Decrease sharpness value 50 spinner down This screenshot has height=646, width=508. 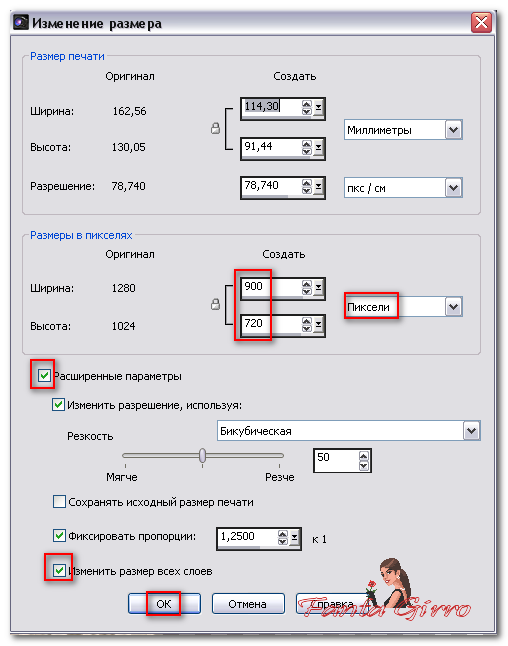(363, 466)
